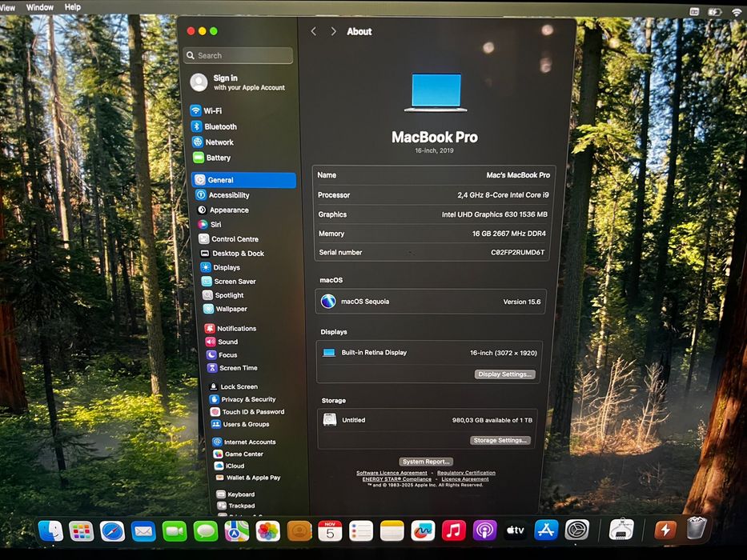Select Screen Saver settings
The height and width of the screenshot is (560, 747).
point(229,282)
